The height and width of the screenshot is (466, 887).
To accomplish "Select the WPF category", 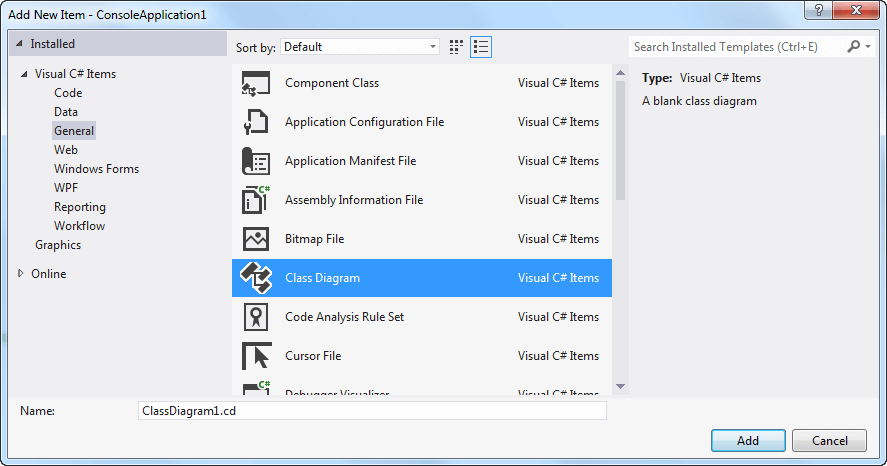I will (66, 188).
